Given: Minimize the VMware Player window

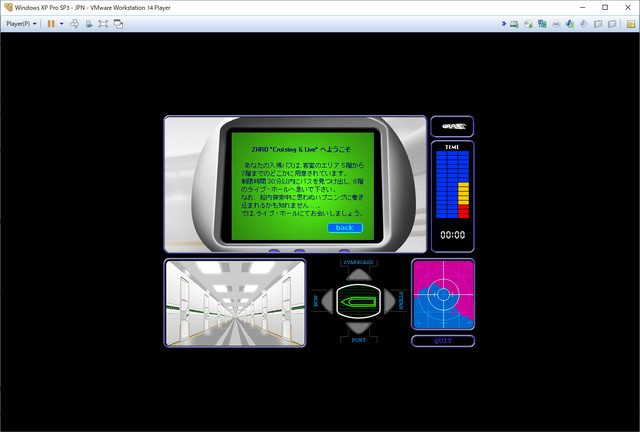Looking at the screenshot, I should (582, 7).
